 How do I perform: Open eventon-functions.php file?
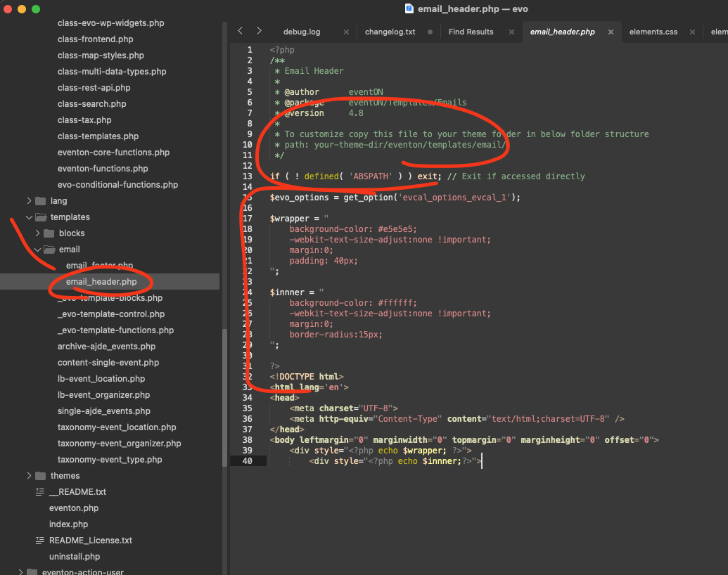(x=103, y=169)
